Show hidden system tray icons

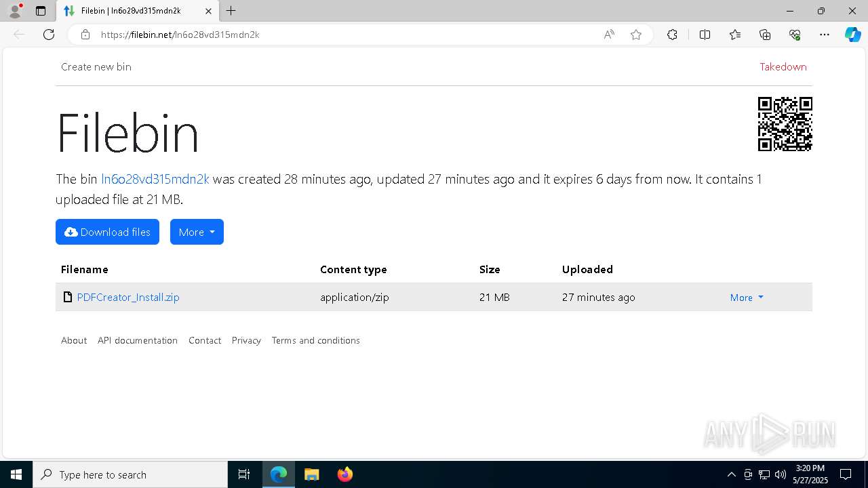click(x=731, y=474)
